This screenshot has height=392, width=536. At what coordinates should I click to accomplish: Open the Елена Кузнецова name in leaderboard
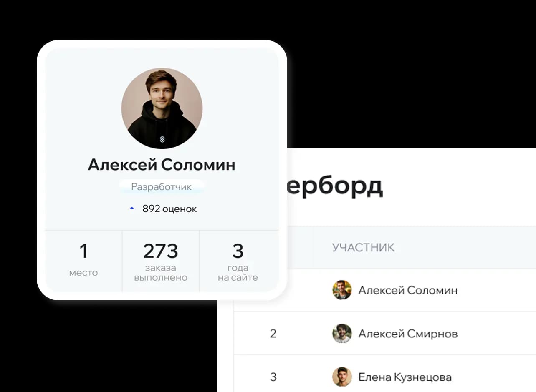405,377
